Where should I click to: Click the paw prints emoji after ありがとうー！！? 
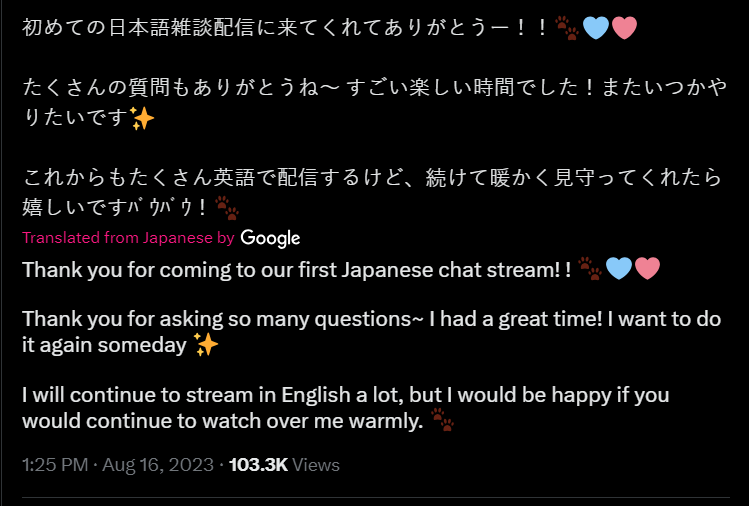click(566, 27)
